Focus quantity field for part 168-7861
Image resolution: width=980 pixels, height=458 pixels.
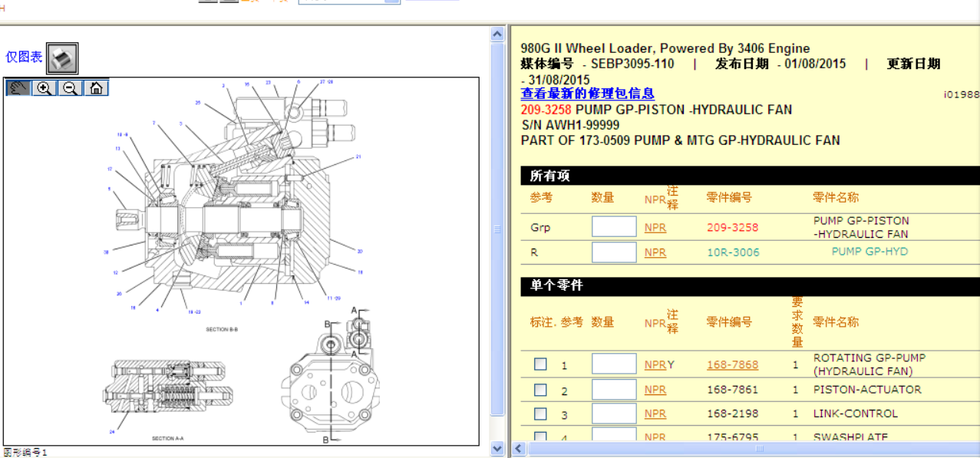(614, 390)
